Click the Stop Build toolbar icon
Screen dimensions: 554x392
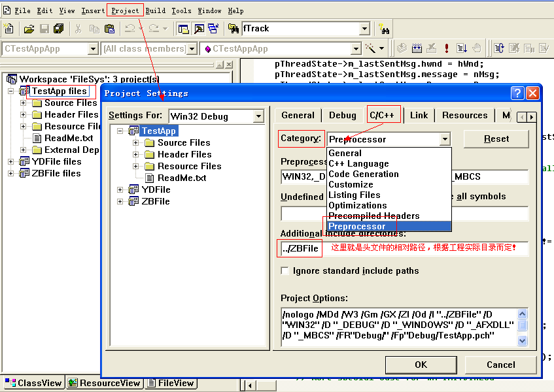point(432,48)
